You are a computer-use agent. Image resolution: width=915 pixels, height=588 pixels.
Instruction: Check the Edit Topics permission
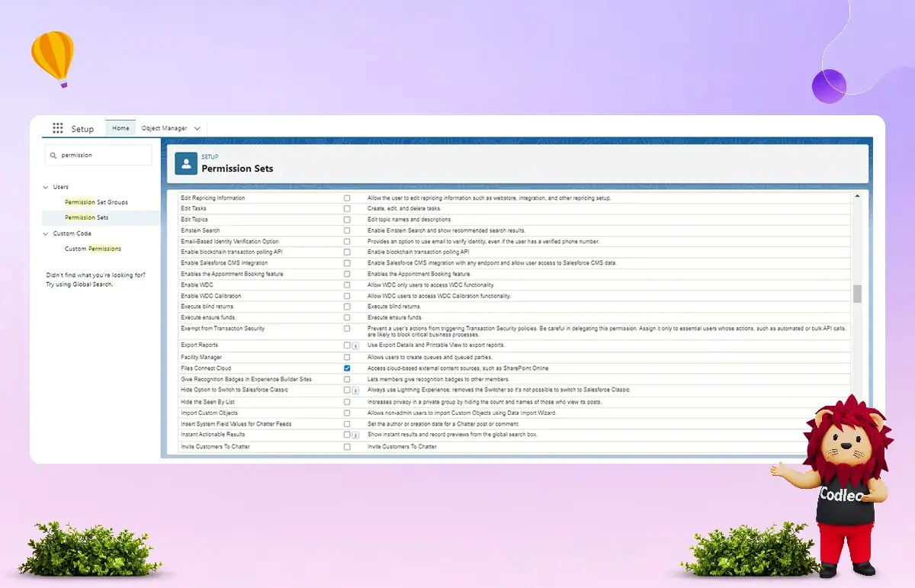pyautogui.click(x=347, y=220)
